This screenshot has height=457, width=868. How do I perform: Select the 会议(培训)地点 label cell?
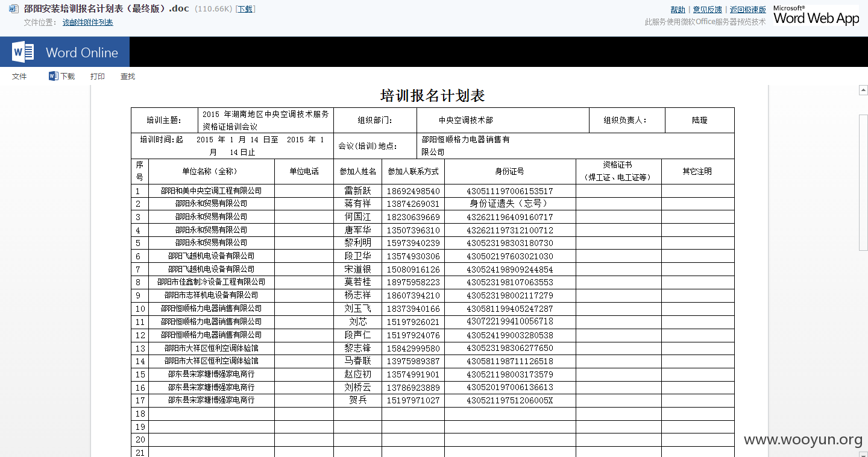[375, 146]
